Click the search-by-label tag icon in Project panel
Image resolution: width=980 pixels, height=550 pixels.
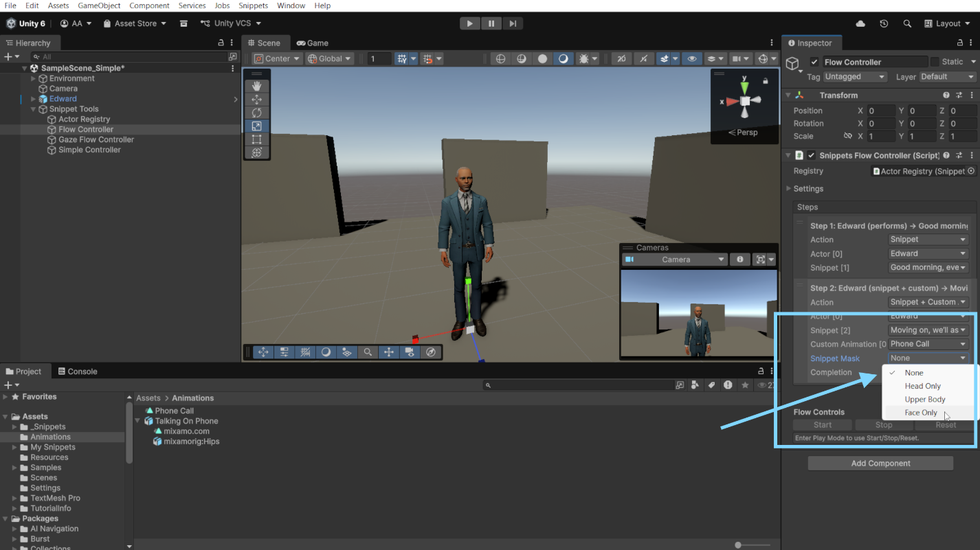(712, 385)
